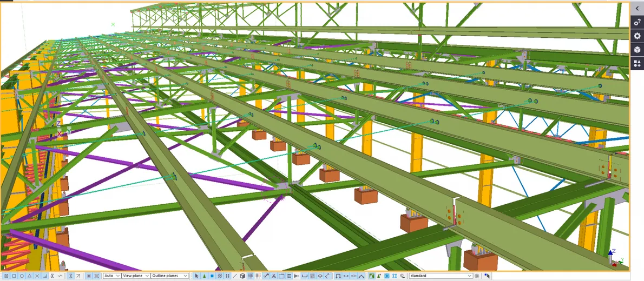Toggle snap to midpoints triangle icon
The image size is (644, 281).
click(x=30, y=276)
